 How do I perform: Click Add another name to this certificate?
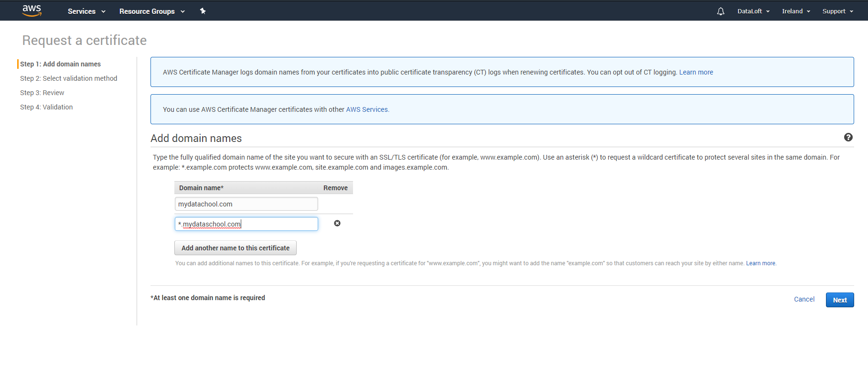[236, 248]
